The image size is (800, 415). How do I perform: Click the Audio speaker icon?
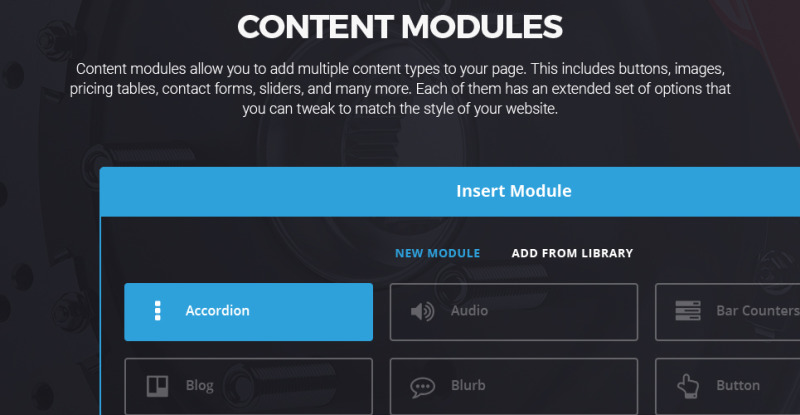pos(422,311)
